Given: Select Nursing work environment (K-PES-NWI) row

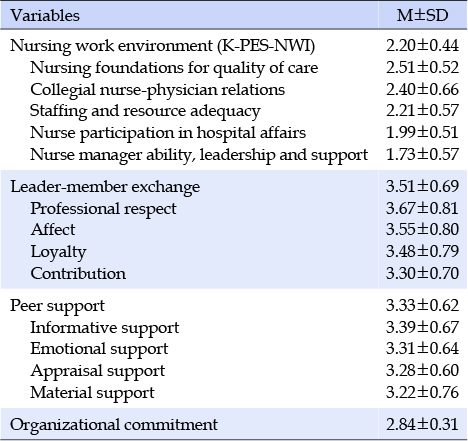Looking at the screenshot, I should pos(234,46).
